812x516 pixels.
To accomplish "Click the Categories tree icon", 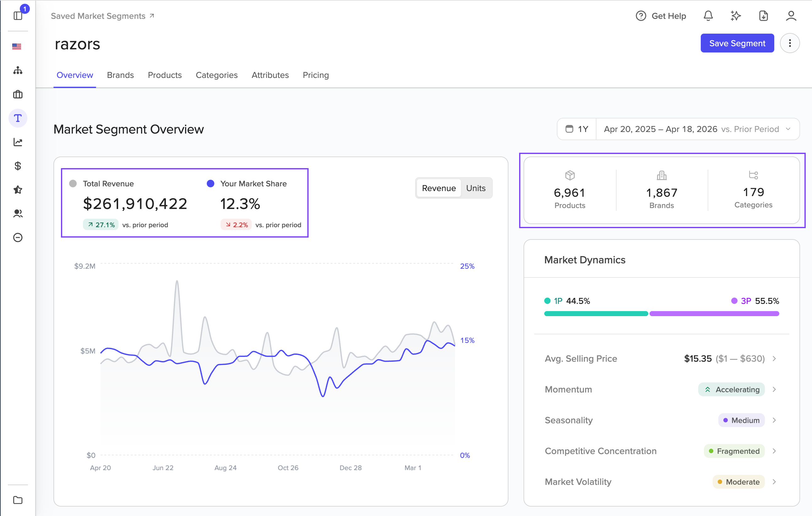I will pyautogui.click(x=753, y=175).
